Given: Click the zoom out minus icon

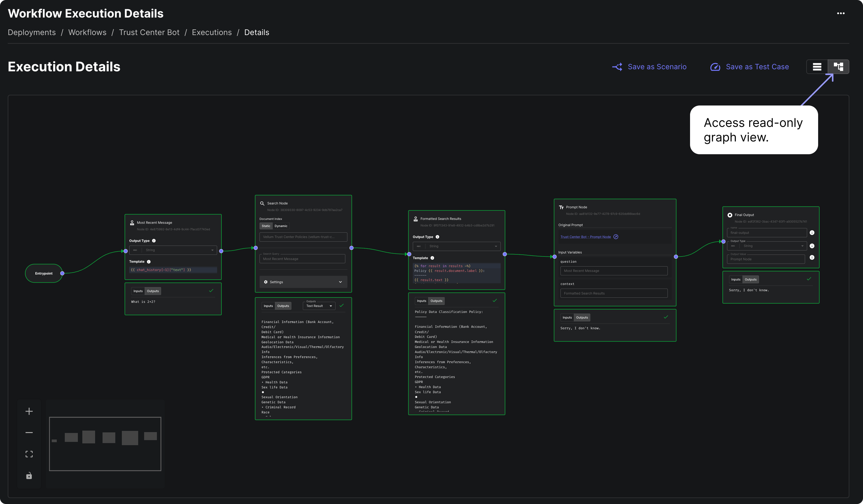Looking at the screenshot, I should (x=29, y=432).
